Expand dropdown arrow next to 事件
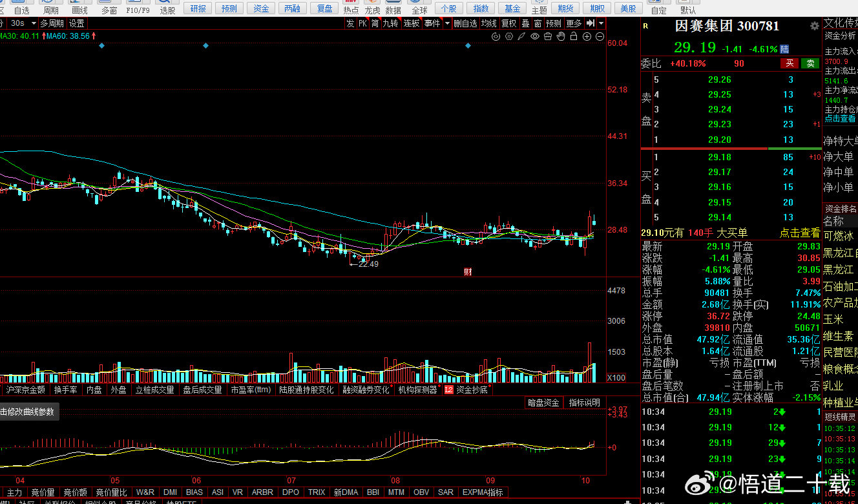 [447, 23]
